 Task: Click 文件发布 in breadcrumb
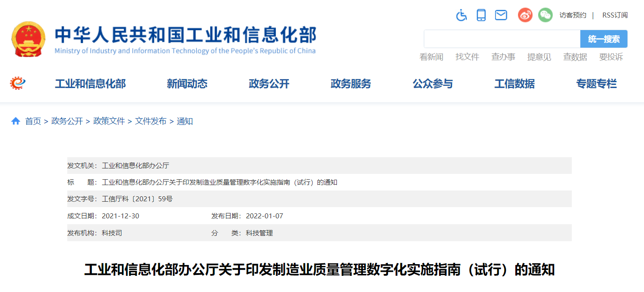[x=151, y=121]
